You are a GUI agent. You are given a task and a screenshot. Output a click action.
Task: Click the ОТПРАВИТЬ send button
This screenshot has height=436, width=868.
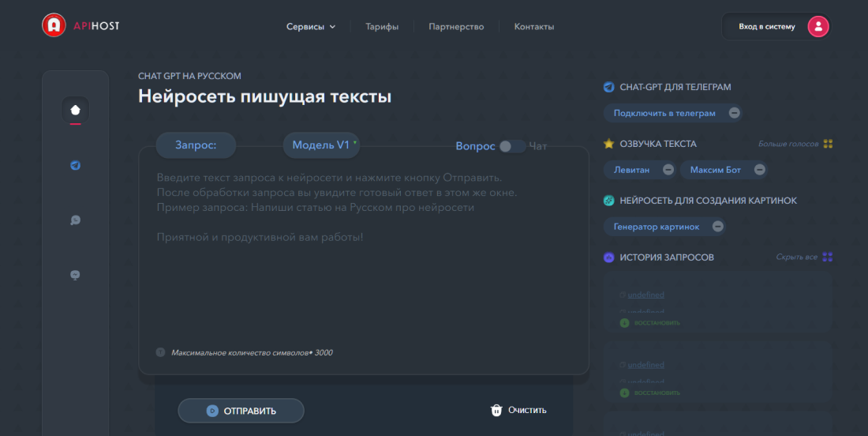coord(241,411)
